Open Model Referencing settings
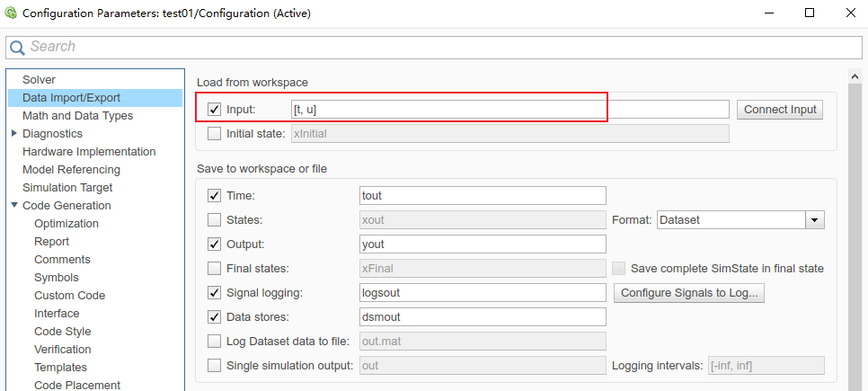This screenshot has height=391, width=868. [x=71, y=170]
